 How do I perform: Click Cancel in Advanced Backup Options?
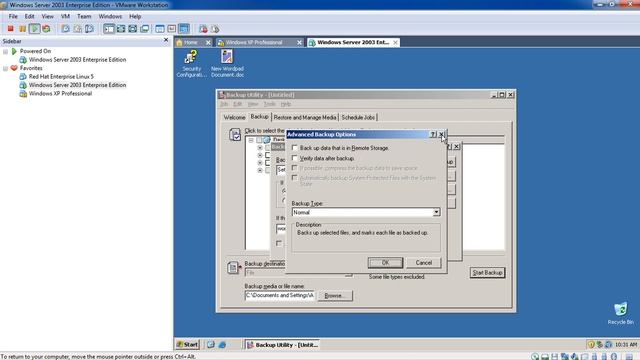coord(424,262)
